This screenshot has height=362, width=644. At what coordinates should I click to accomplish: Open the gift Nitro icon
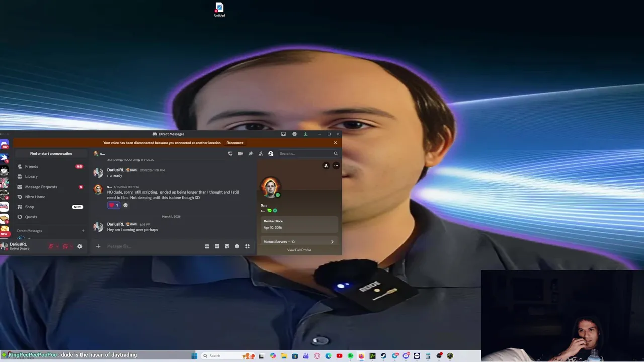point(207,246)
